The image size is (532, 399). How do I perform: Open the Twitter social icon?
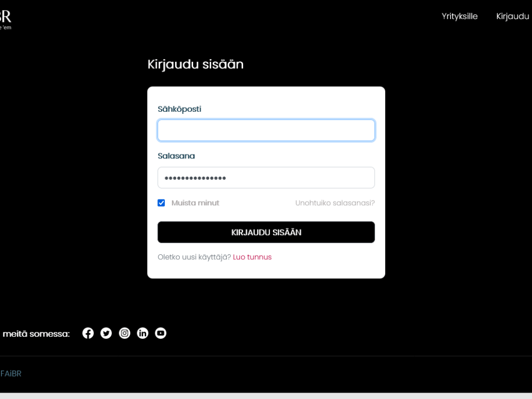(106, 333)
